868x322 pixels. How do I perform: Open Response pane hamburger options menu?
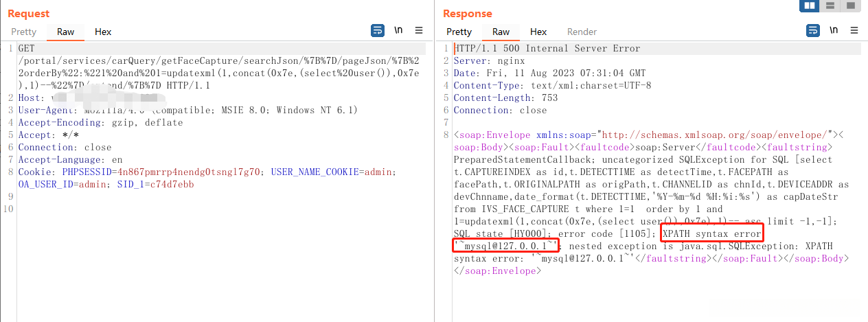pos(854,30)
